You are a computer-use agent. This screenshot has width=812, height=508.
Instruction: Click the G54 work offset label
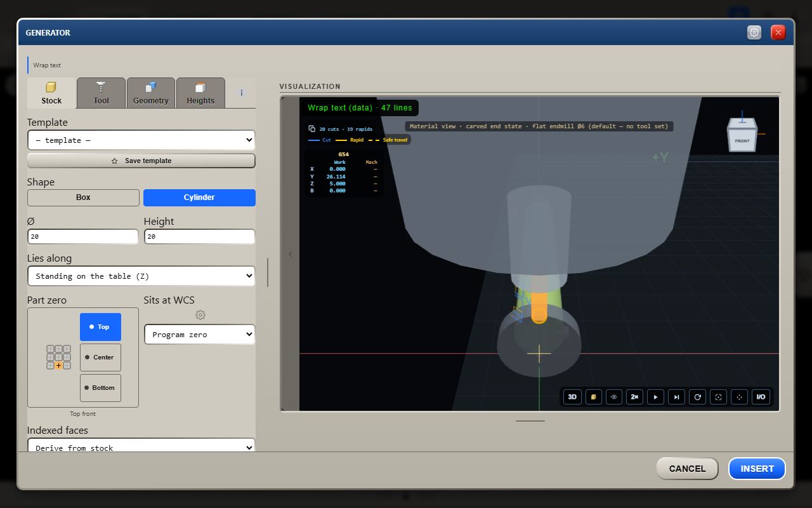(x=343, y=154)
